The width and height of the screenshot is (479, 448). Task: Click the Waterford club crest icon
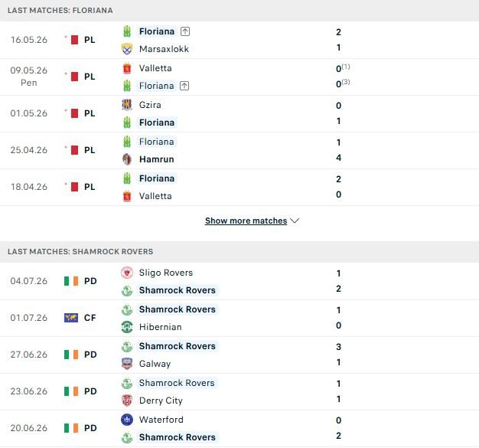pyautogui.click(x=127, y=420)
